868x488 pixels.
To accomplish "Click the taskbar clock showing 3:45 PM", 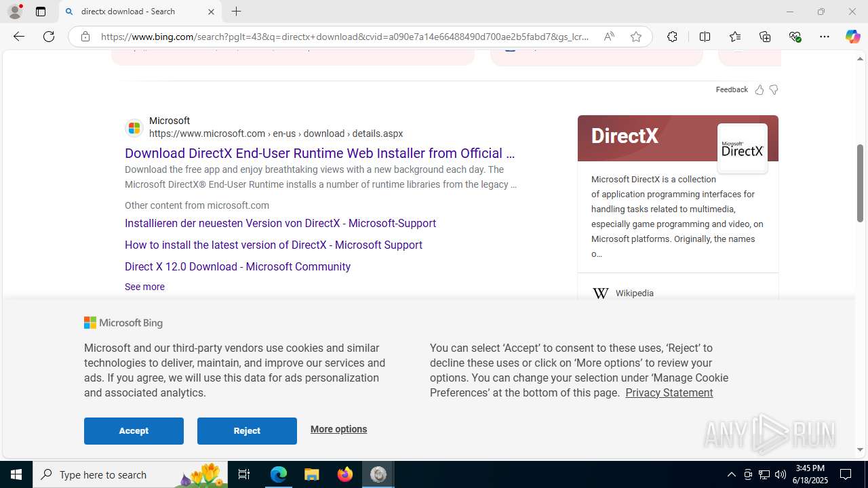I will click(810, 474).
